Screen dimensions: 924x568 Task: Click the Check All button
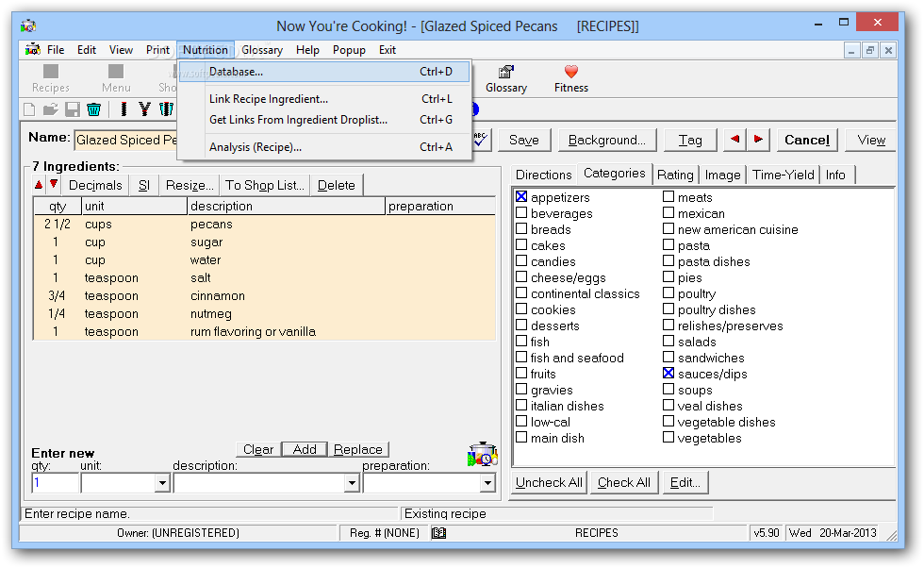[624, 482]
